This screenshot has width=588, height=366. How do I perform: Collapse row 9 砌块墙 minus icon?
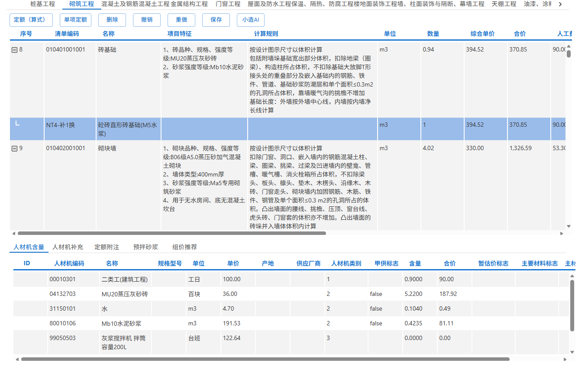14,148
